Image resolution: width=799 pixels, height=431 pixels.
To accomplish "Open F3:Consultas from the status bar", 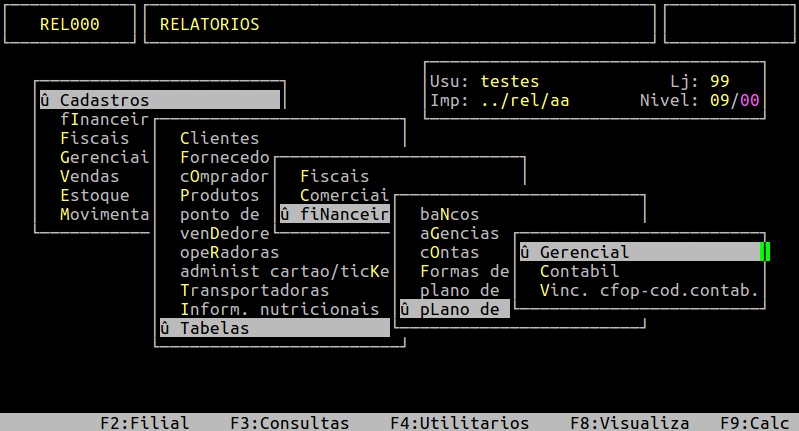I will [x=290, y=423].
